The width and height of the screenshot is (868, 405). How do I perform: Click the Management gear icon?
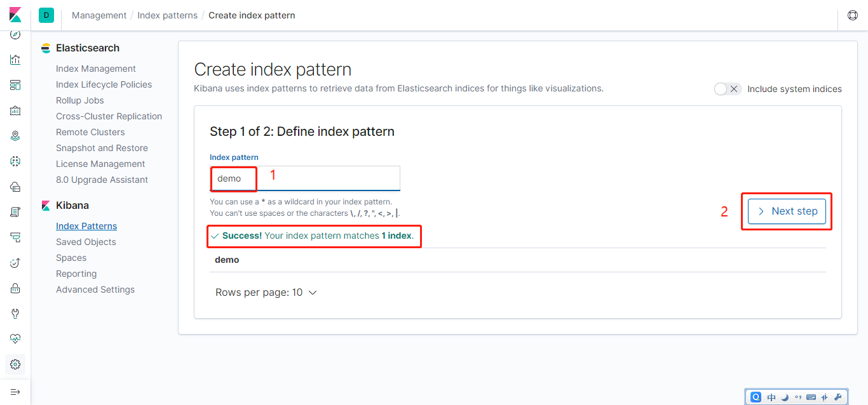[15, 364]
